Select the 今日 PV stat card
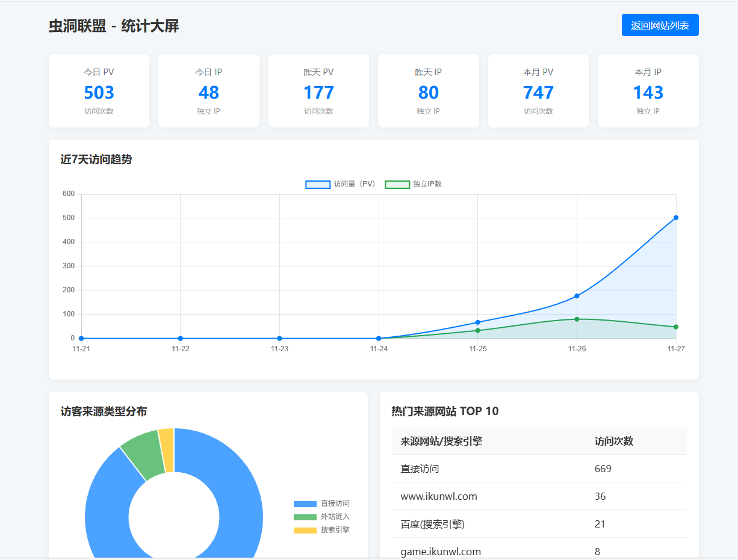The image size is (738, 560). click(99, 91)
